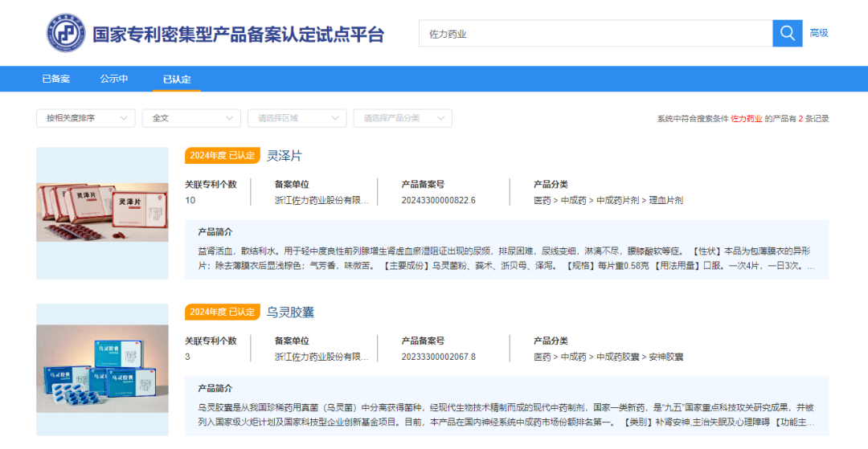The height and width of the screenshot is (449, 868).
Task: Expand the 请选择产品分类 category dropdown
Action: point(403,118)
